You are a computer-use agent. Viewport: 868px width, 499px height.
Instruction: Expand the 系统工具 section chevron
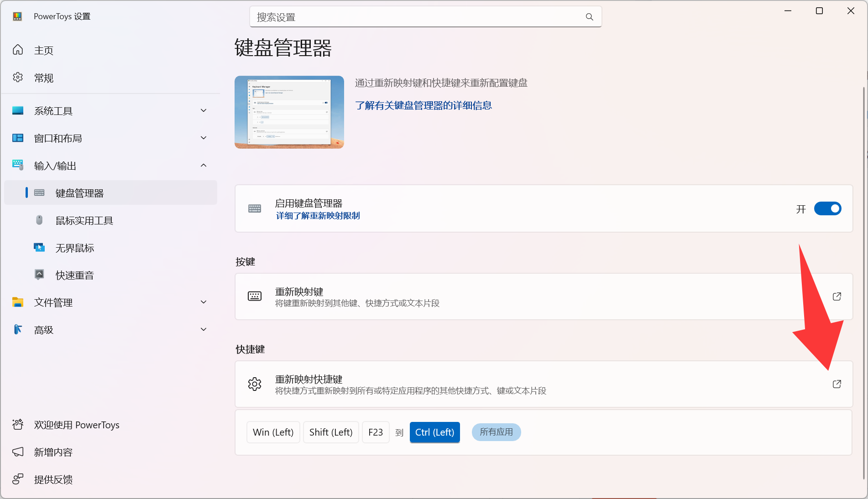tap(204, 110)
